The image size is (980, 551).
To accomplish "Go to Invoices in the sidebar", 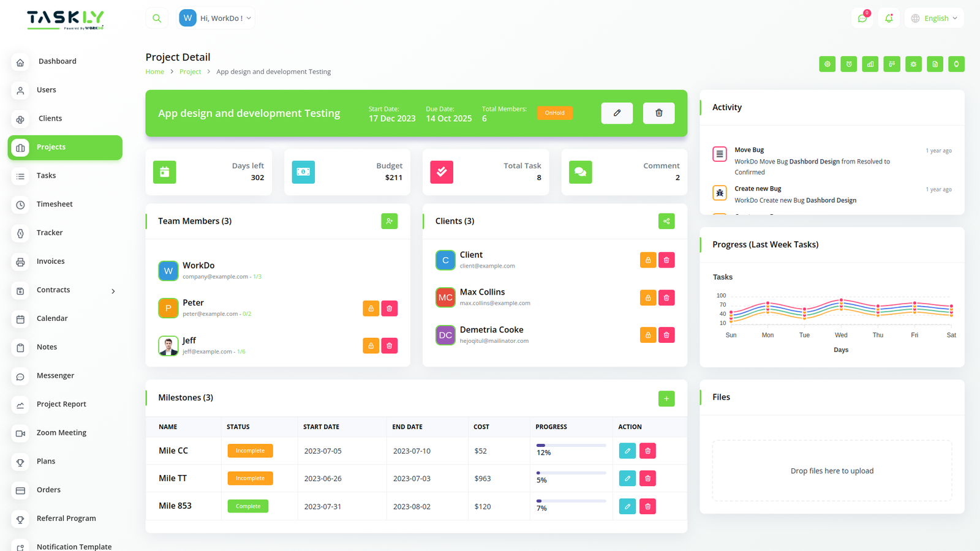I will [x=50, y=261].
